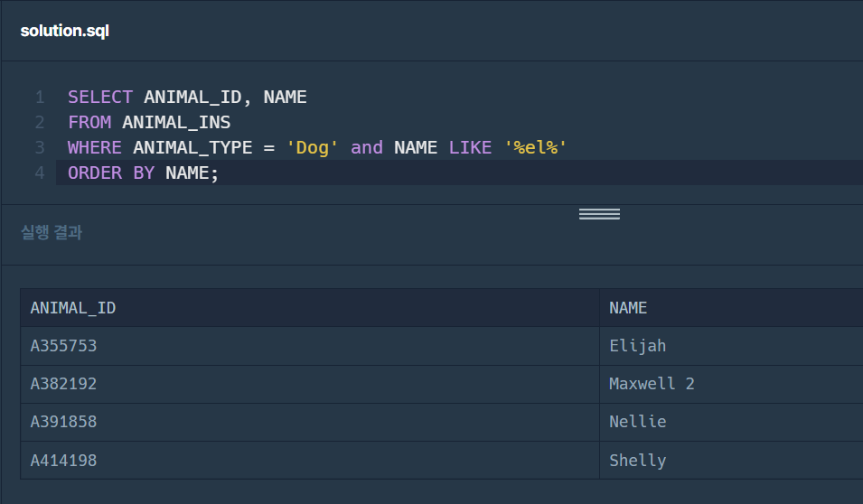Select the solution.sql file tab
Screen dimensions: 863x504
(x=64, y=31)
